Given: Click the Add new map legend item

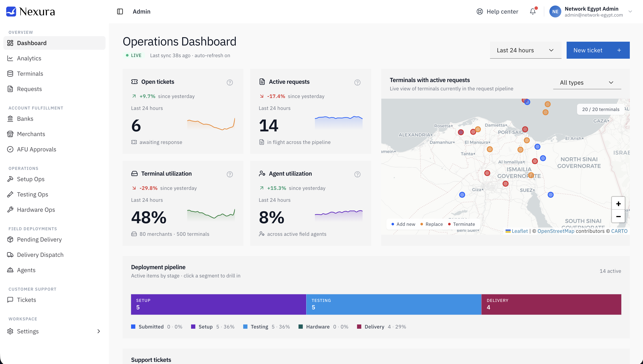Looking at the screenshot, I should (x=403, y=224).
